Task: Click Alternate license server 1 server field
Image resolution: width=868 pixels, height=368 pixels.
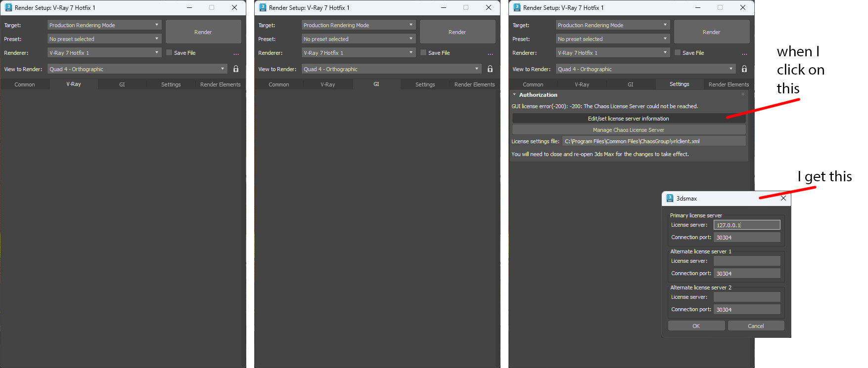Action: 747,261
